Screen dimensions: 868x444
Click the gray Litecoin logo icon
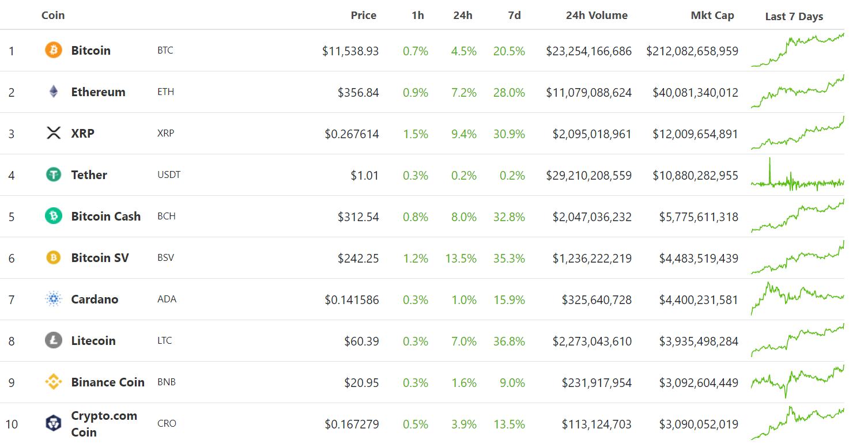54,340
